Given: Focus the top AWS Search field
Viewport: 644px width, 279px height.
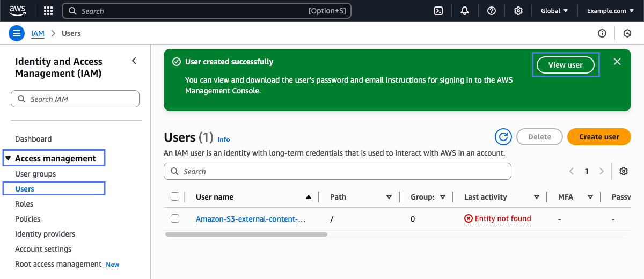Looking at the screenshot, I should 207,11.
